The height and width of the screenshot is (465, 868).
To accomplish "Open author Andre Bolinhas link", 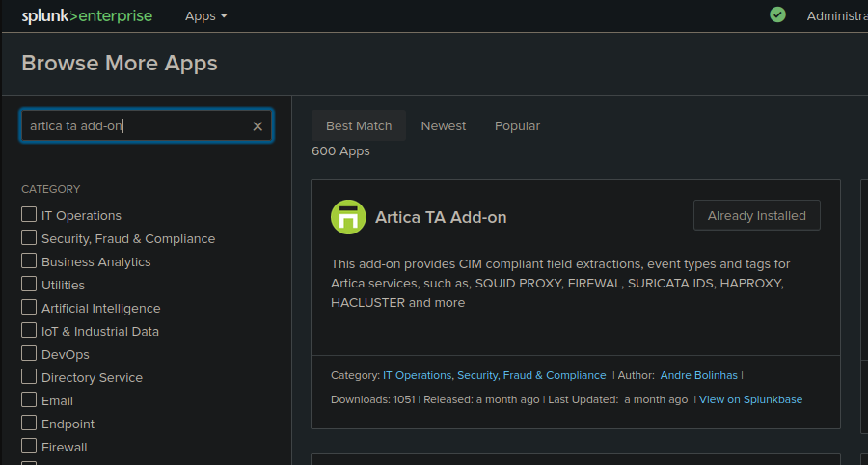I will (x=698, y=375).
